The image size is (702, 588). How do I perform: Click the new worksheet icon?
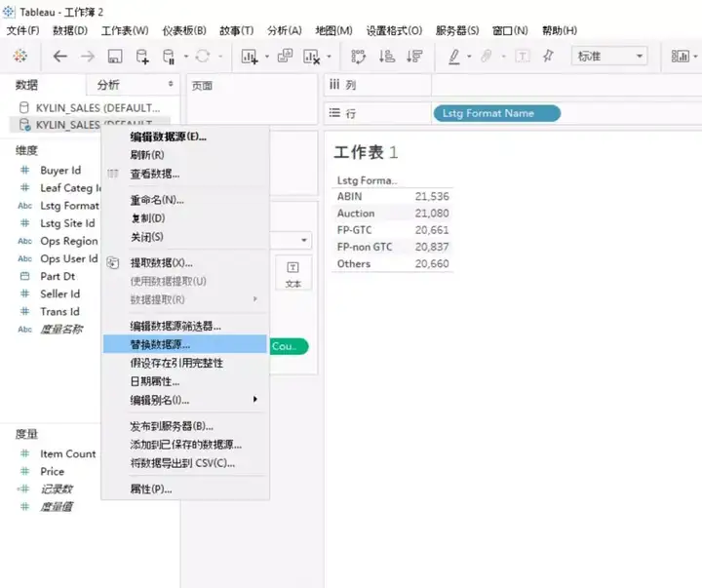[x=250, y=57]
